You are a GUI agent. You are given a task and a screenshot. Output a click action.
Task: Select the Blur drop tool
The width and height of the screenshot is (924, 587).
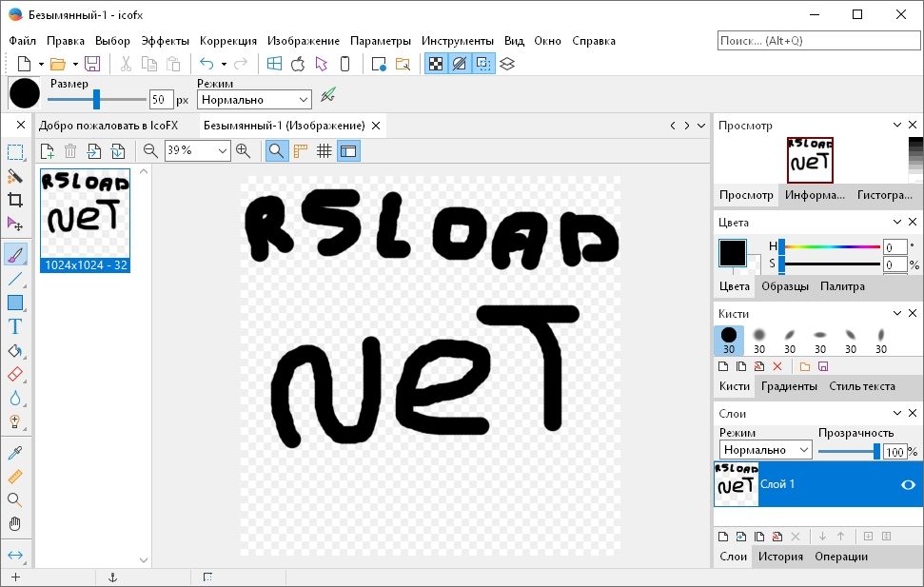15,399
